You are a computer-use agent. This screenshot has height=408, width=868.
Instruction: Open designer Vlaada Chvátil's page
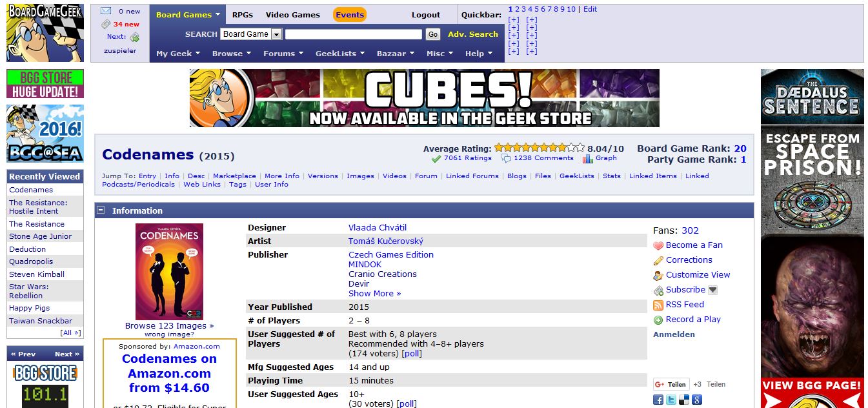point(378,228)
